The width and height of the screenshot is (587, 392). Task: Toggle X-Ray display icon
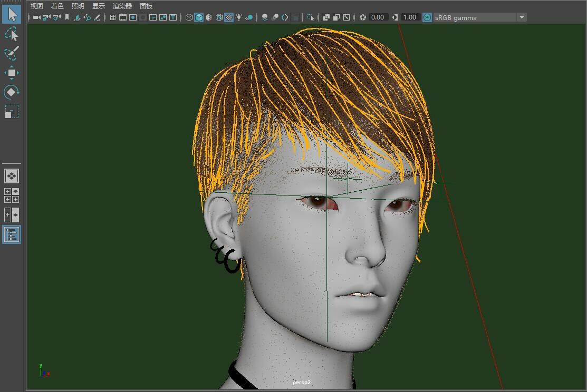pos(326,17)
